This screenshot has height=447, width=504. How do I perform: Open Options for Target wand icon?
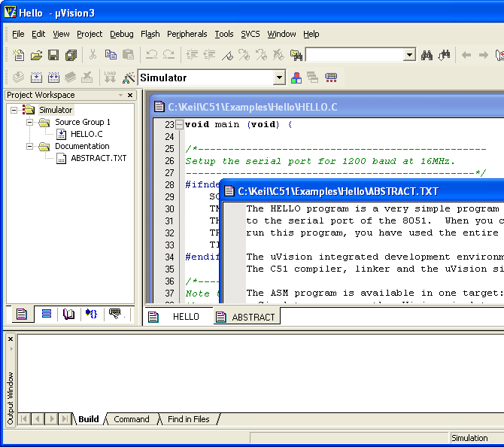128,78
